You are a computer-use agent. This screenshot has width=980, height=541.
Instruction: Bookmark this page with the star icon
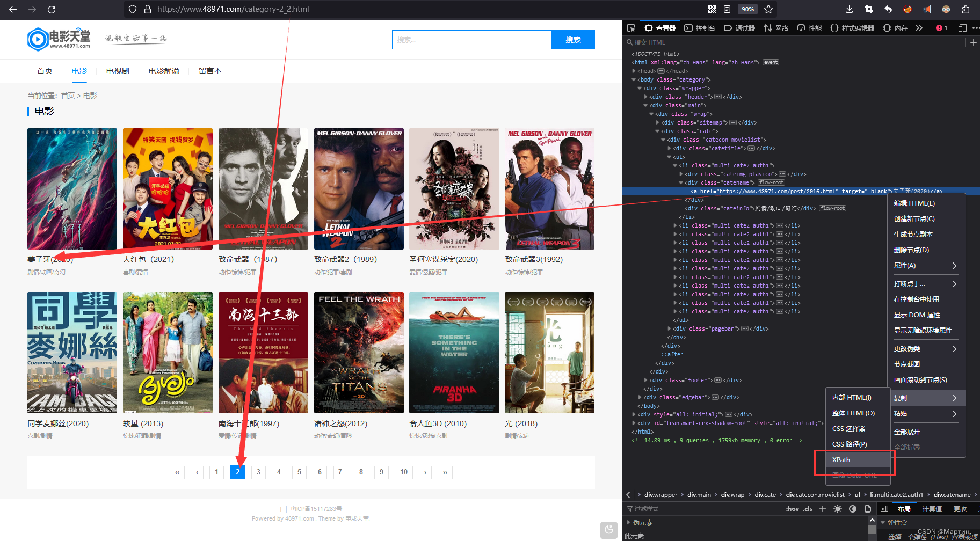768,9
